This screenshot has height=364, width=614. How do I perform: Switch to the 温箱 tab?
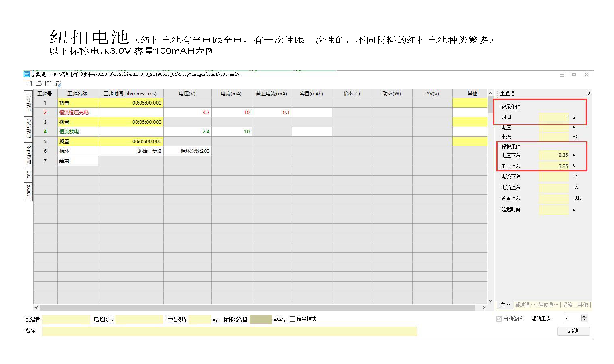[567, 305]
